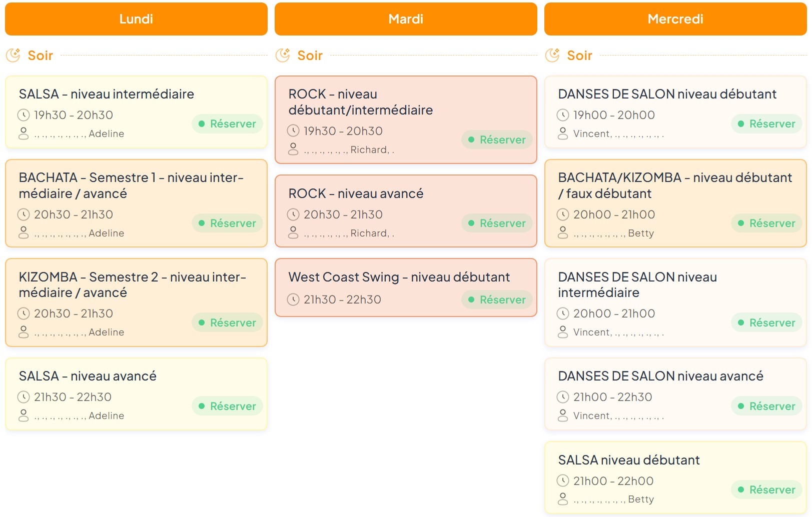The width and height of the screenshot is (812, 517).
Task: Reserve the SALSA niveau intermédiaire class
Action: pos(227,123)
